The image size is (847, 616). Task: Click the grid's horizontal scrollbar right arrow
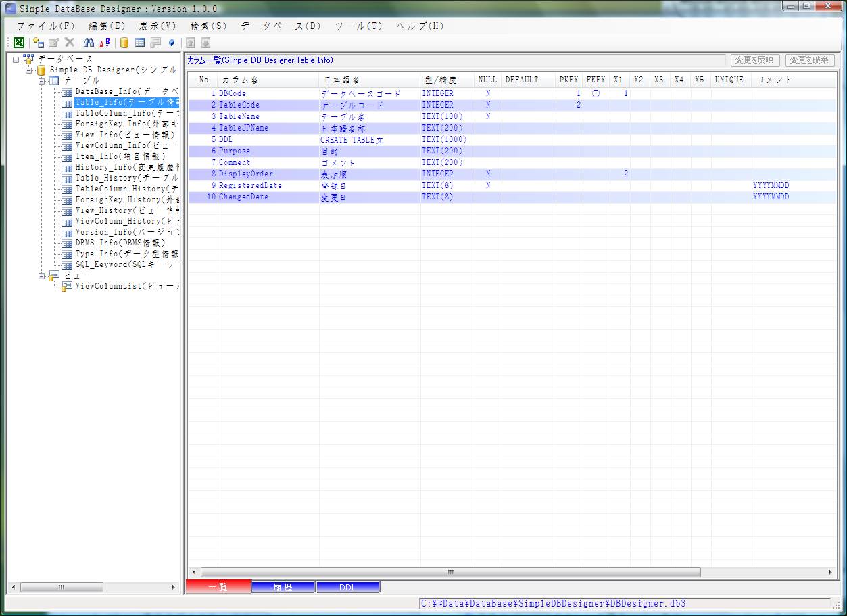831,573
